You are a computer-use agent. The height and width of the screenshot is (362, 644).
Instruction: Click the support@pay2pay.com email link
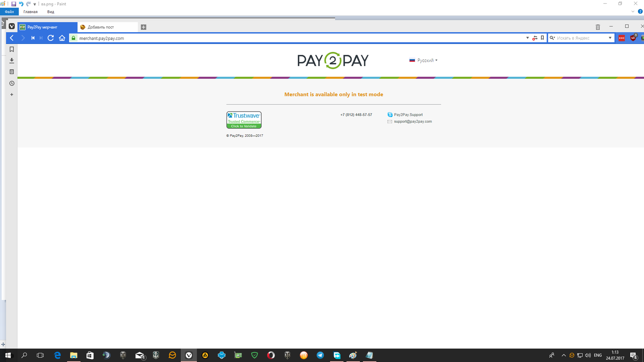pos(413,121)
